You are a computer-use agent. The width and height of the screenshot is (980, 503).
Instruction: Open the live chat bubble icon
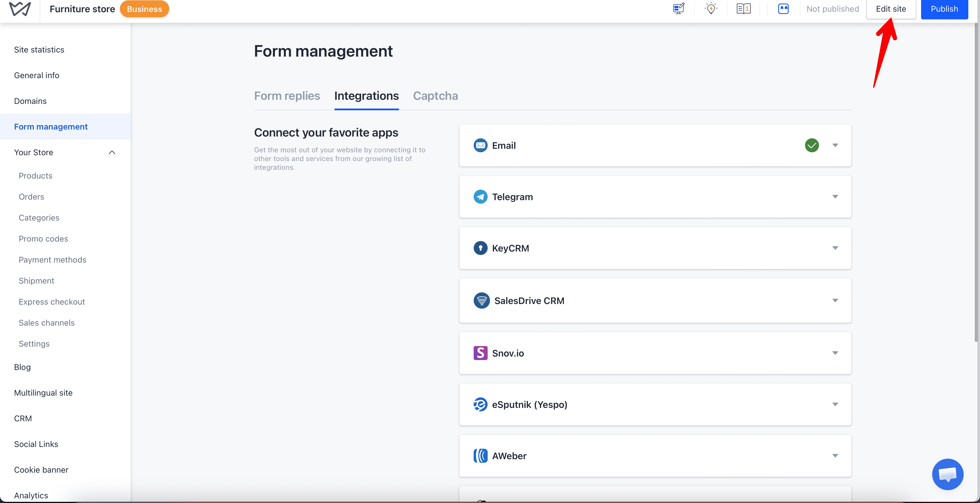tap(947, 474)
